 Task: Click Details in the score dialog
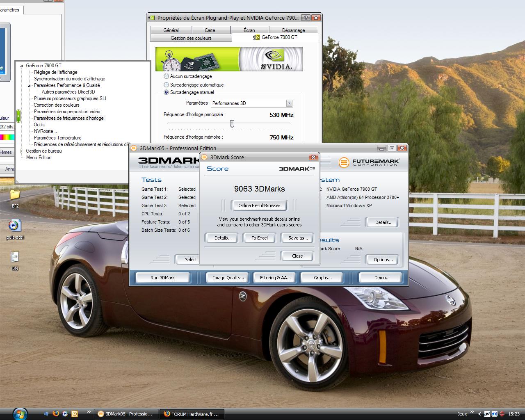(x=223, y=238)
